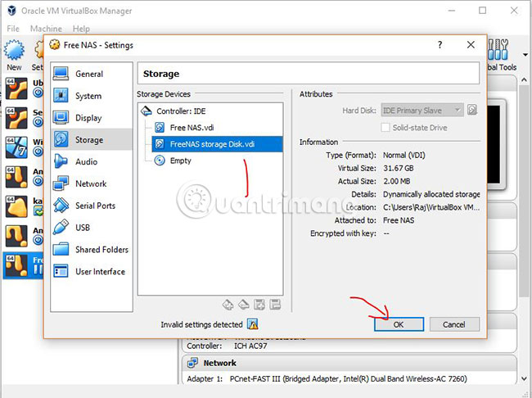
Task: Toggle the Solid-state Drive checkbox
Action: click(x=385, y=128)
